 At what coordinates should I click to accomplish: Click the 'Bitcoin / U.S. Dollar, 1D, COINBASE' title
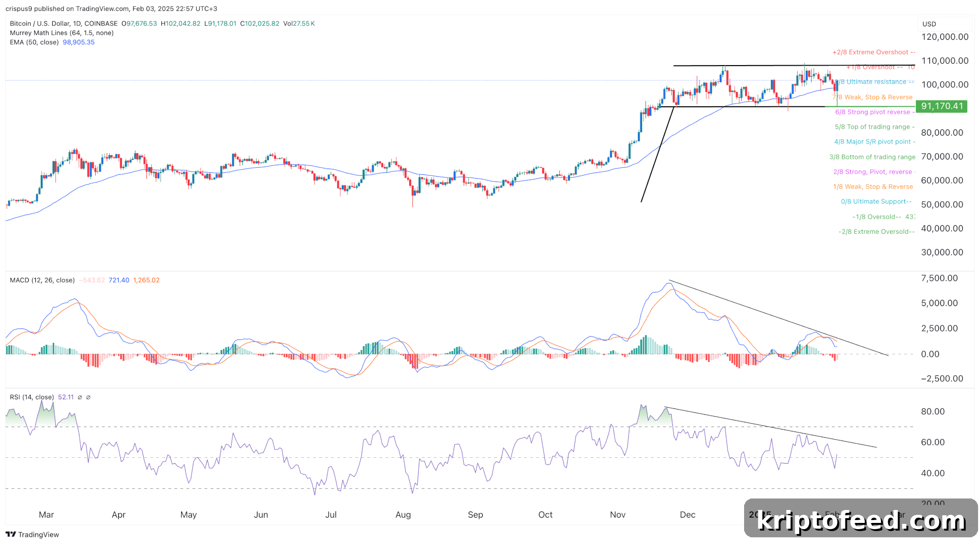[x=64, y=23]
